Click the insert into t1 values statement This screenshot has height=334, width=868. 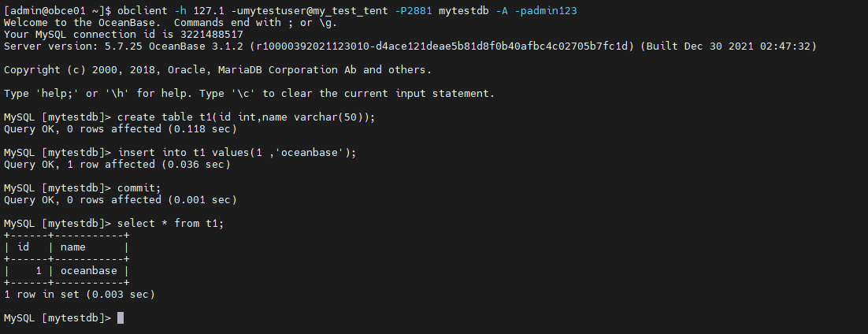pyautogui.click(x=237, y=152)
